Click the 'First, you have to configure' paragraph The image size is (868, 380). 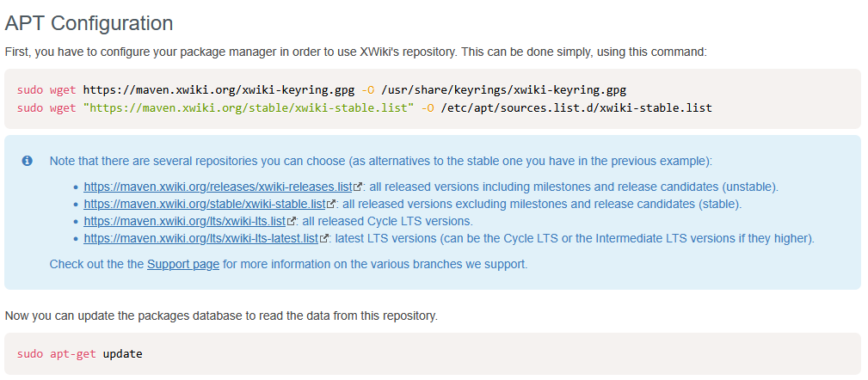[x=355, y=52]
